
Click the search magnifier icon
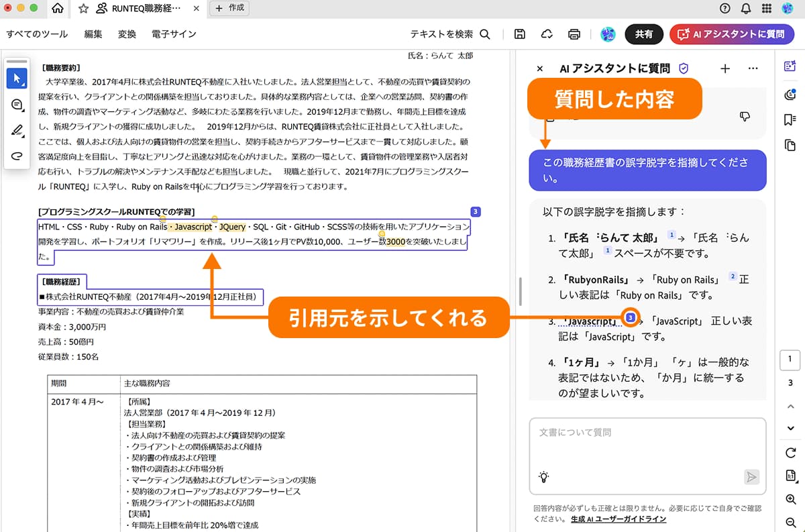485,34
